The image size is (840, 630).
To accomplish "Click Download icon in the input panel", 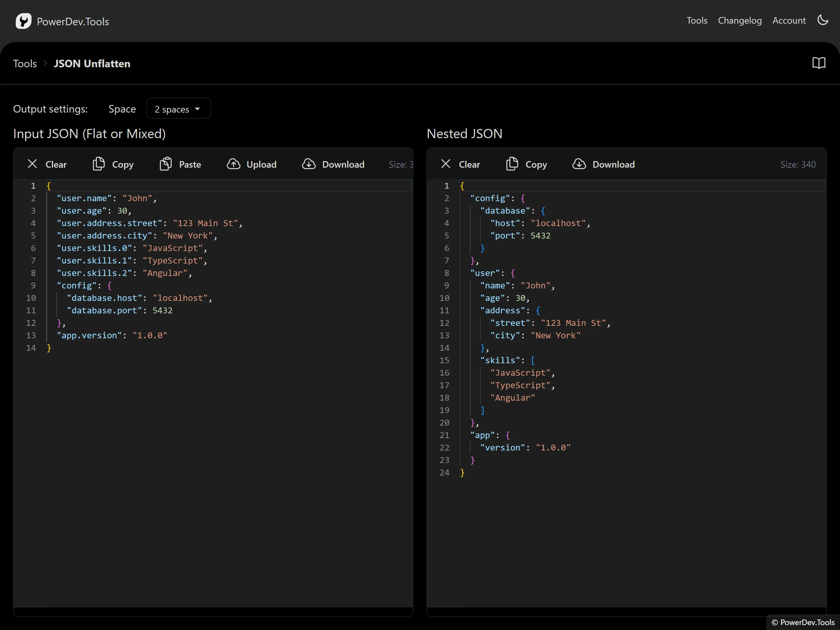I will click(309, 164).
